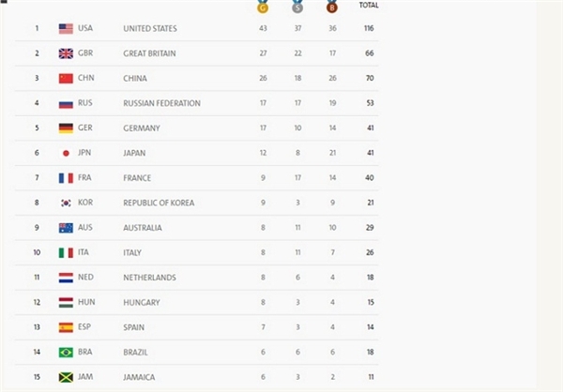The height and width of the screenshot is (392, 563).
Task: Open the FRANCE country name
Action: pos(137,178)
